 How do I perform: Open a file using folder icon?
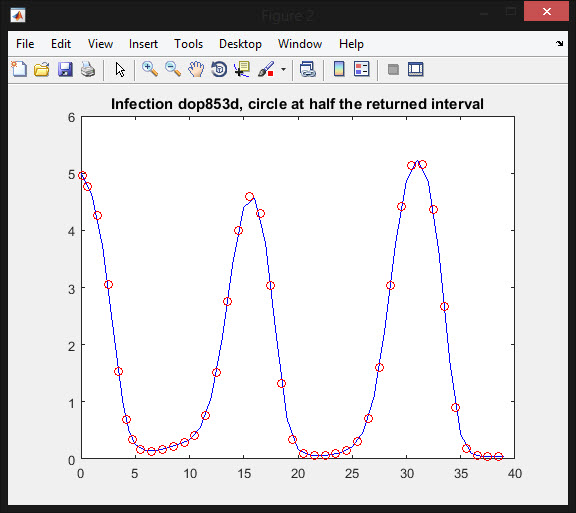tap(42, 69)
